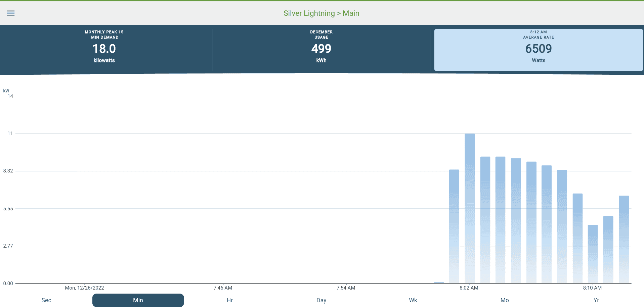The width and height of the screenshot is (644, 308).
Task: Click the Mon, 12/26/2022 axis date label
Action: (x=84, y=288)
